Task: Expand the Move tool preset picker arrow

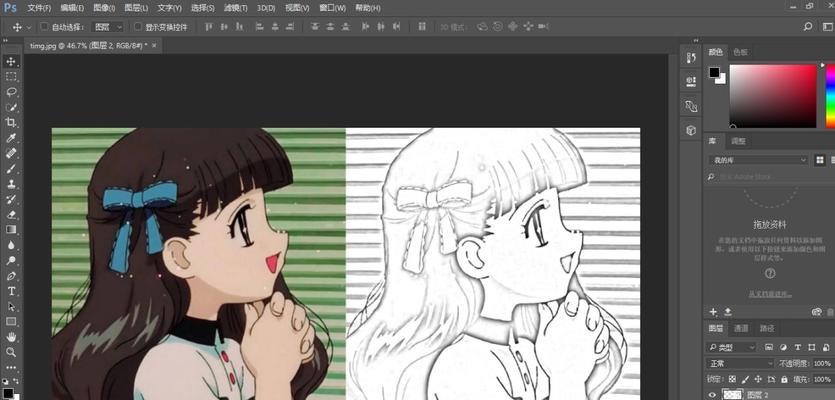Action: [29, 27]
